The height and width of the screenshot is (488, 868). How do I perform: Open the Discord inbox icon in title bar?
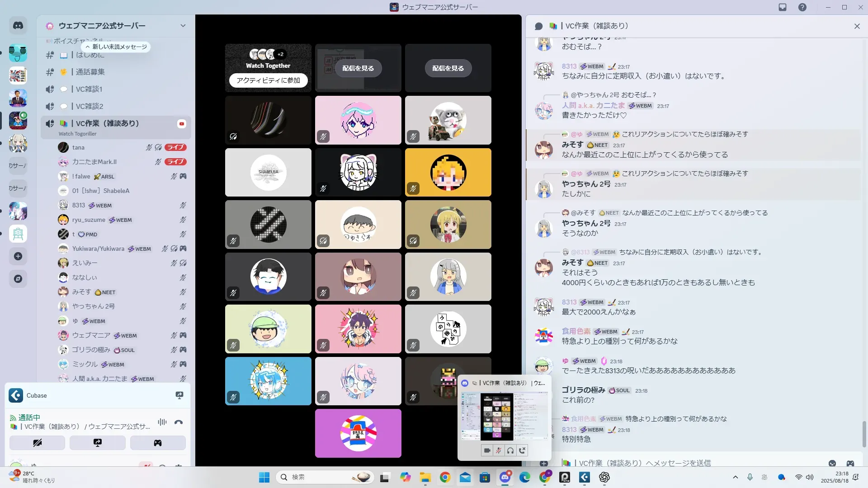[x=783, y=7]
